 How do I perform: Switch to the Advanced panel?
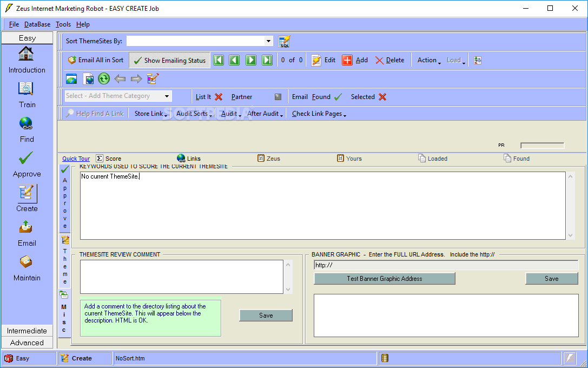coord(27,343)
